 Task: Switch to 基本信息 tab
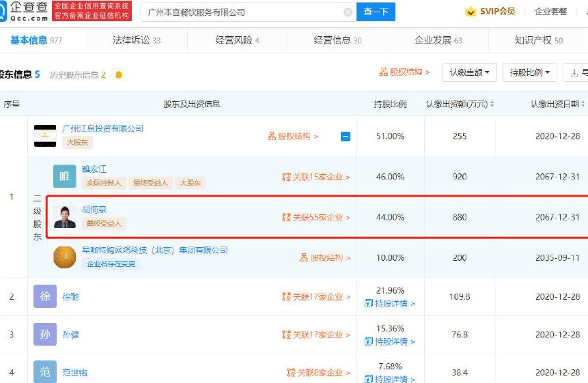(36, 40)
